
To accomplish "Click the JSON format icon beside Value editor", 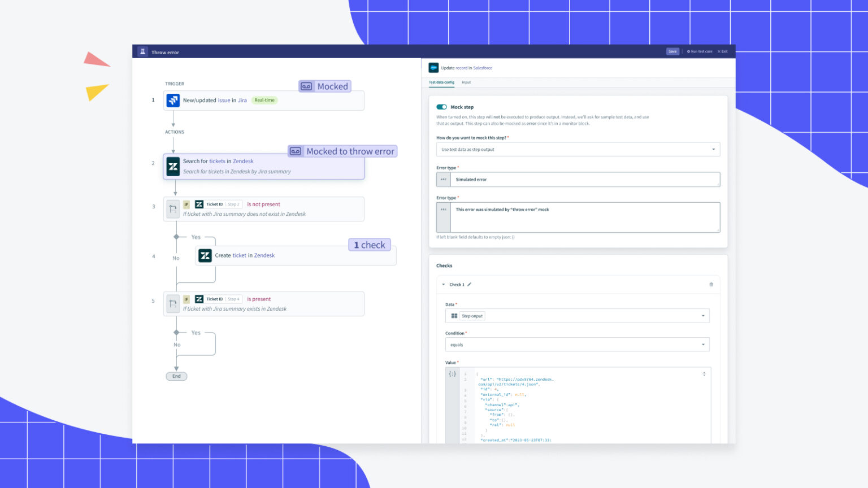I will pyautogui.click(x=452, y=373).
